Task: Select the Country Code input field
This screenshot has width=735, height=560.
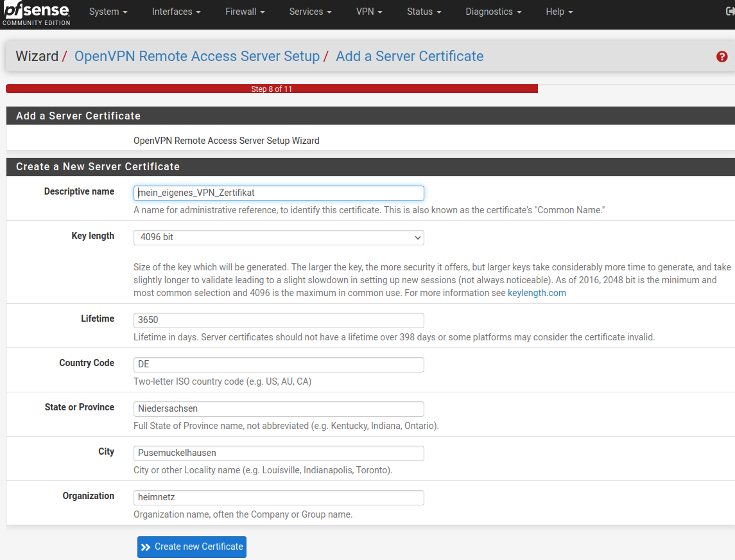Action: click(x=279, y=364)
